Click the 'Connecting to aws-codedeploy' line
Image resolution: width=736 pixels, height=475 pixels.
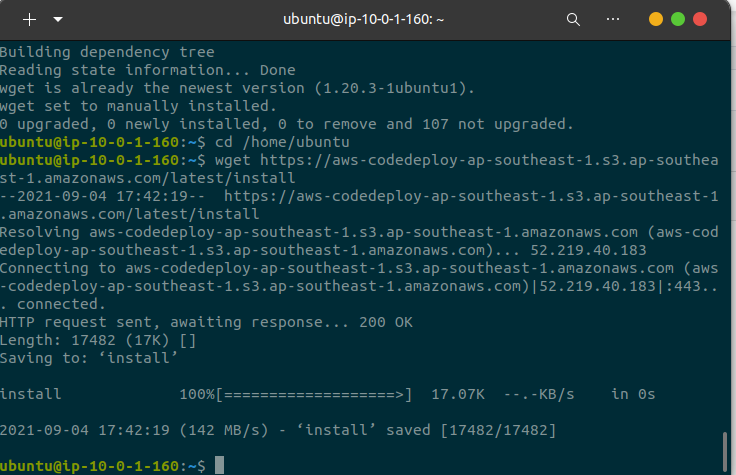coord(359,268)
